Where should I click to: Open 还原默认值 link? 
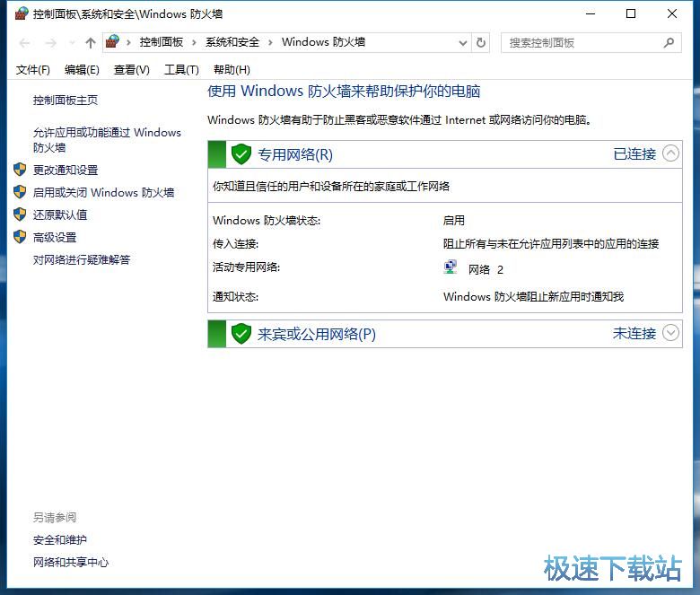point(60,214)
